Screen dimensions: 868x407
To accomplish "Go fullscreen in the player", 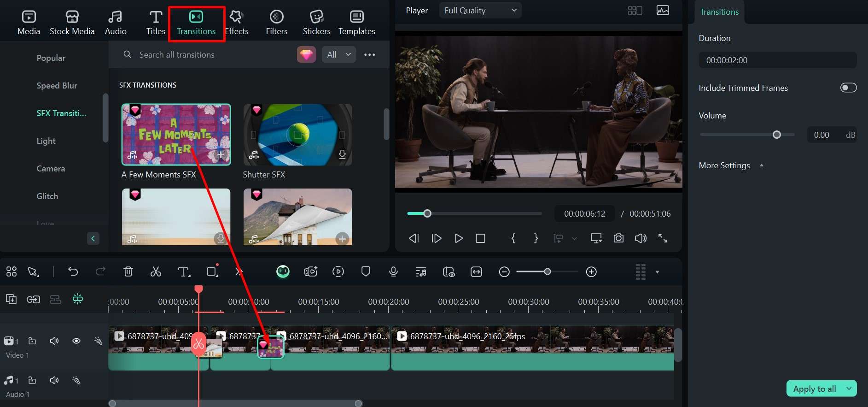I will [x=663, y=238].
